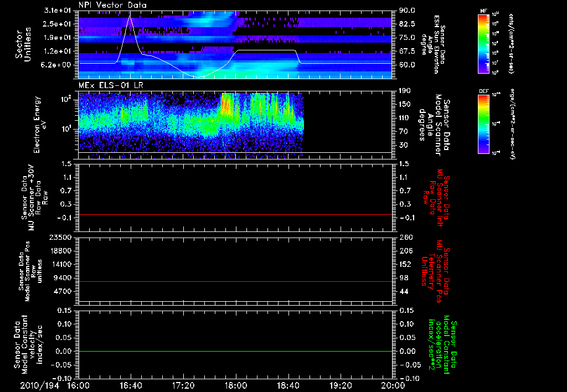Click the 190 scanner angle tick label
Image resolution: width=567 pixels, height=392 pixels.
point(406,91)
